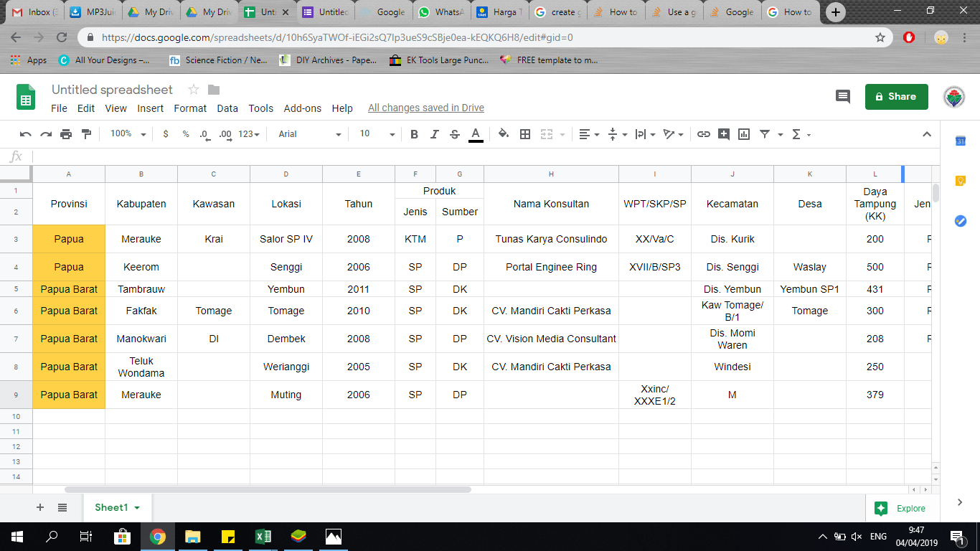Toggle bold formatting
980x551 pixels.
414,134
